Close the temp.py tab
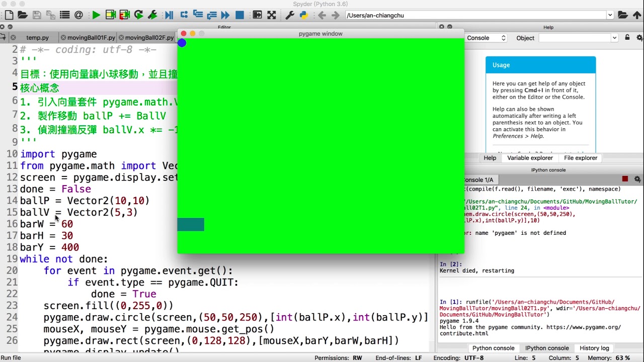 point(13,38)
